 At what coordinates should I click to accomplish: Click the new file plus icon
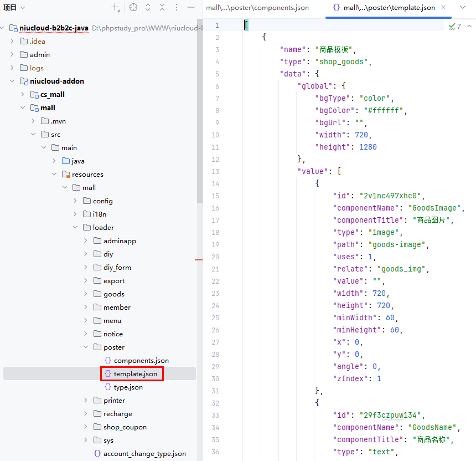coord(115,8)
